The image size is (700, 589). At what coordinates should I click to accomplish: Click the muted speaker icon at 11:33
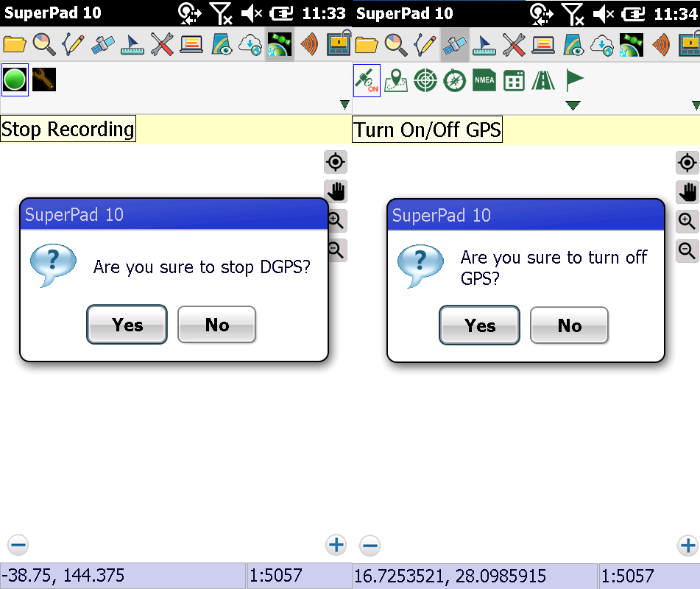252,13
